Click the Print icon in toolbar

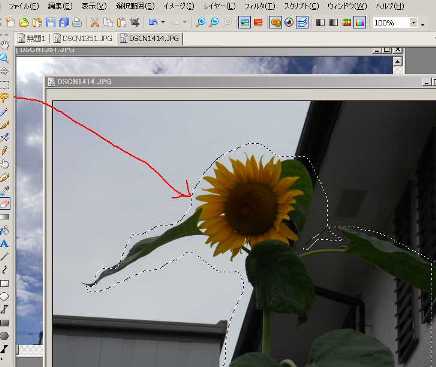(x=77, y=23)
